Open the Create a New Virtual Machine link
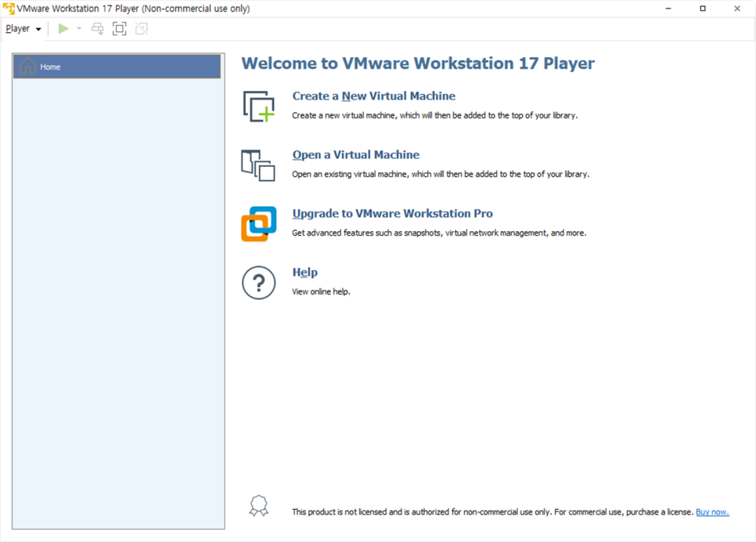756x542 pixels. coord(373,96)
